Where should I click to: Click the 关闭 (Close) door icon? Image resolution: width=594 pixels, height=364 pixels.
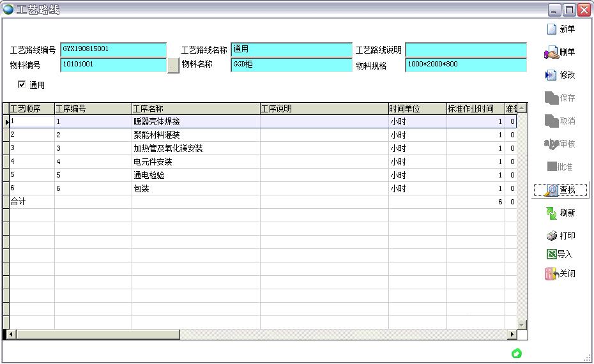tap(551, 274)
